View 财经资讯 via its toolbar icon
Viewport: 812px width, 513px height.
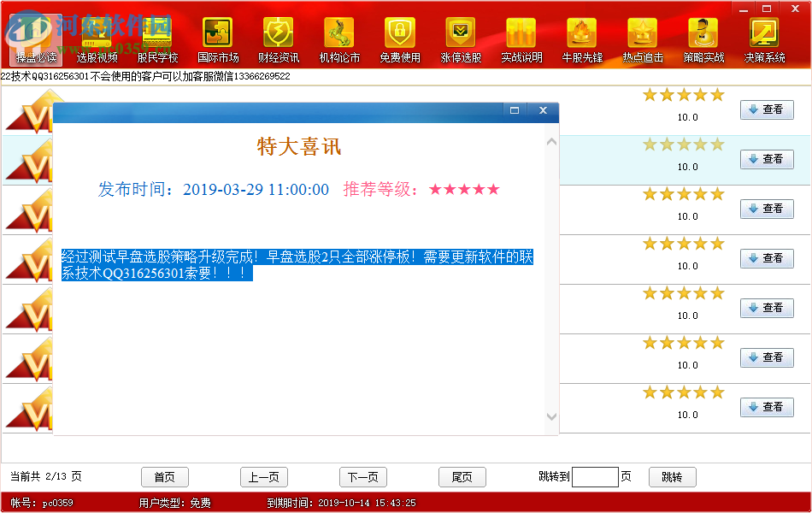[278, 38]
